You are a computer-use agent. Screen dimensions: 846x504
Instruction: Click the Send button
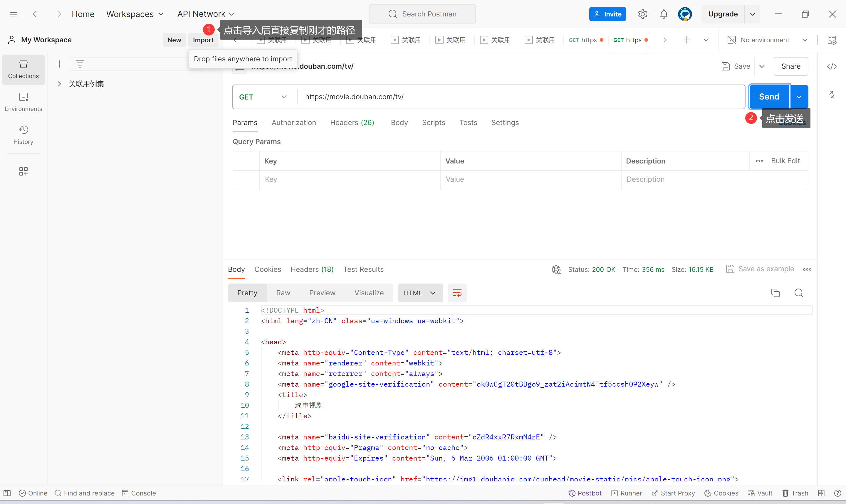click(x=769, y=97)
